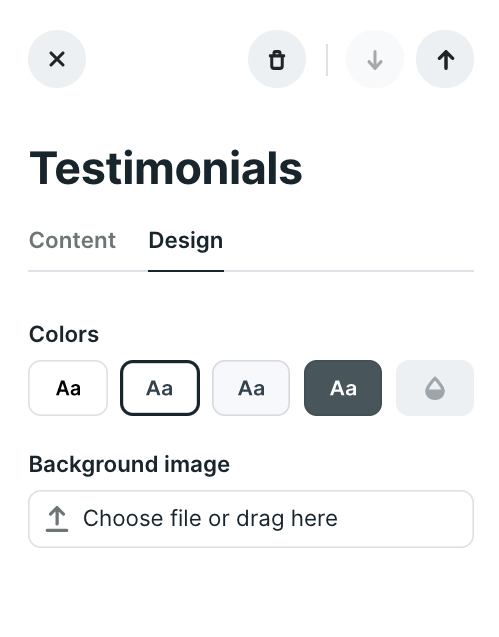
Task: Open the custom color droplet picker
Action: (435, 388)
